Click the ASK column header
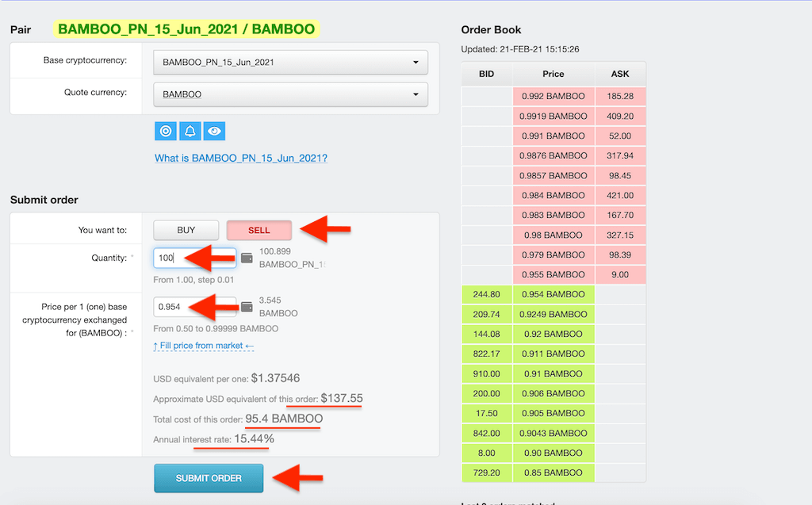 coord(620,74)
